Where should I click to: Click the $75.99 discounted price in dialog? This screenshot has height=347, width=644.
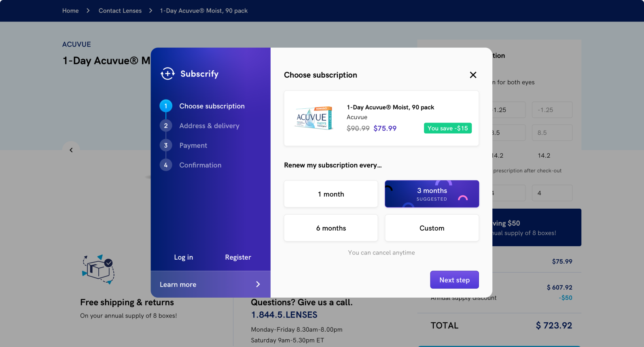click(385, 128)
